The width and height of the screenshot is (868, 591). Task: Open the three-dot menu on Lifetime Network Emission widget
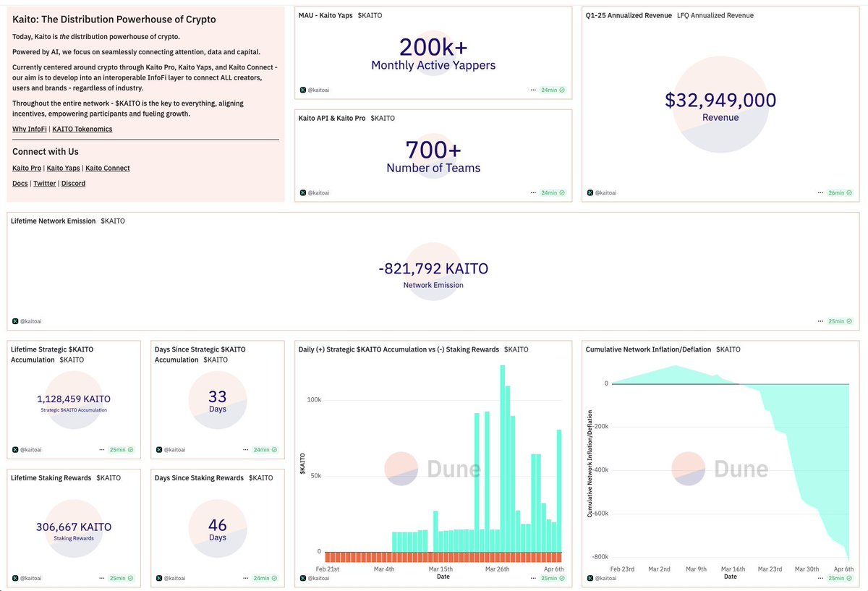click(x=820, y=320)
